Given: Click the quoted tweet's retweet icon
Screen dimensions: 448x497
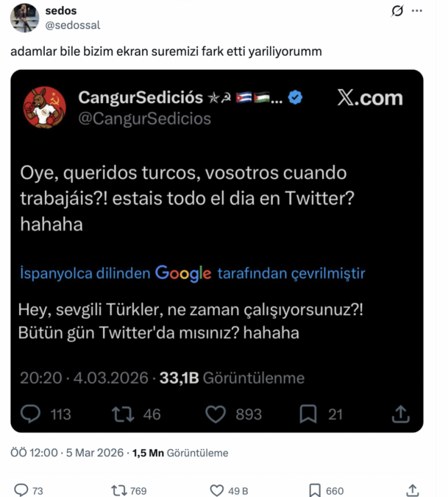Looking at the screenshot, I should pos(122,415).
